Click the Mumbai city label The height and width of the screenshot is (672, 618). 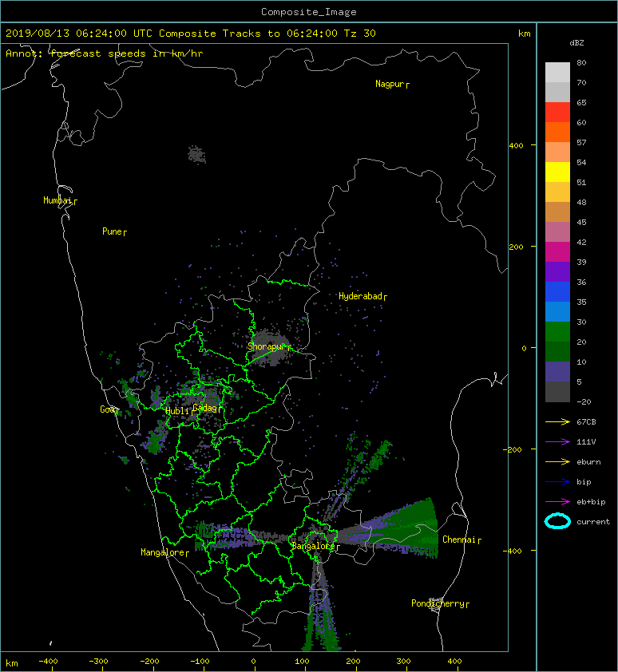pos(57,200)
